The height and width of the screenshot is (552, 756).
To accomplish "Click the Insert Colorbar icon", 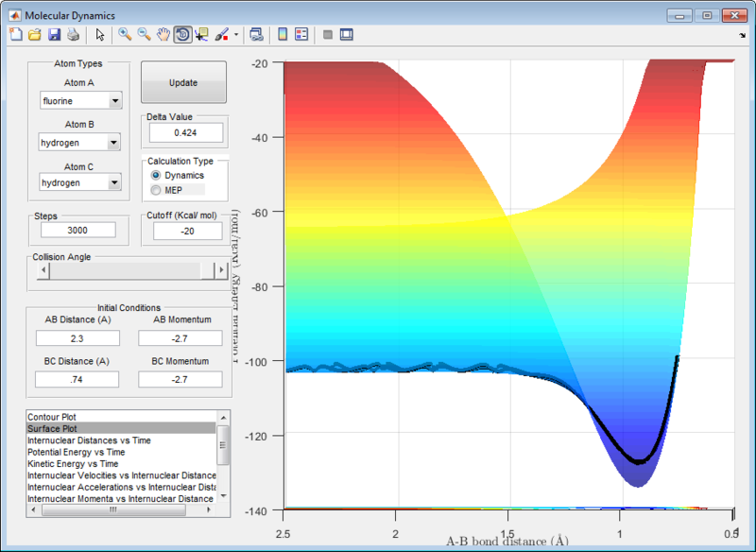I will (x=282, y=35).
